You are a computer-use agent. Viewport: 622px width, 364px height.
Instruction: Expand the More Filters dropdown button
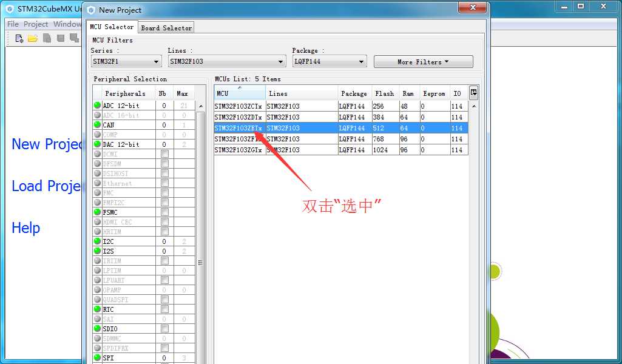click(x=423, y=62)
